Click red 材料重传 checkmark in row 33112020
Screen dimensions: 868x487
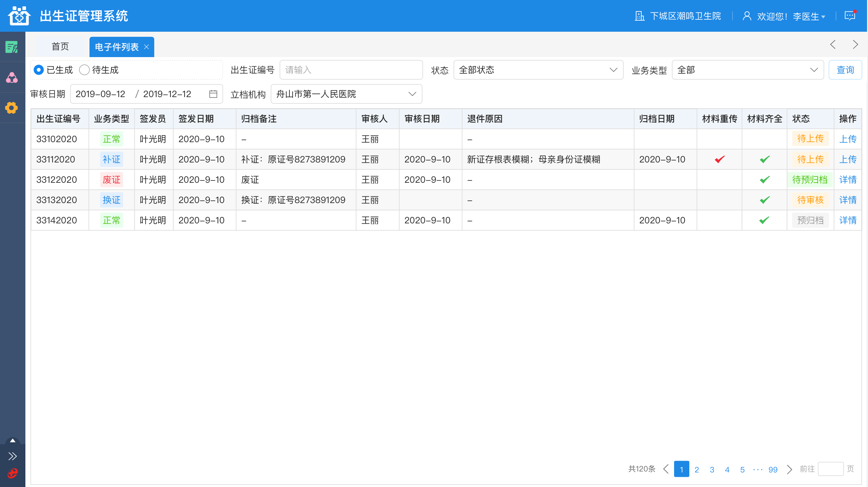(x=719, y=159)
